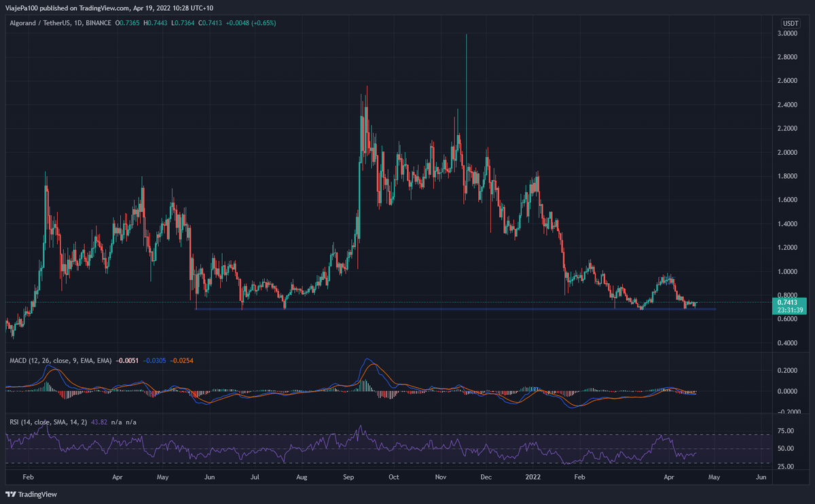
Task: Click the 2022 label on time axis
Action: click(533, 478)
